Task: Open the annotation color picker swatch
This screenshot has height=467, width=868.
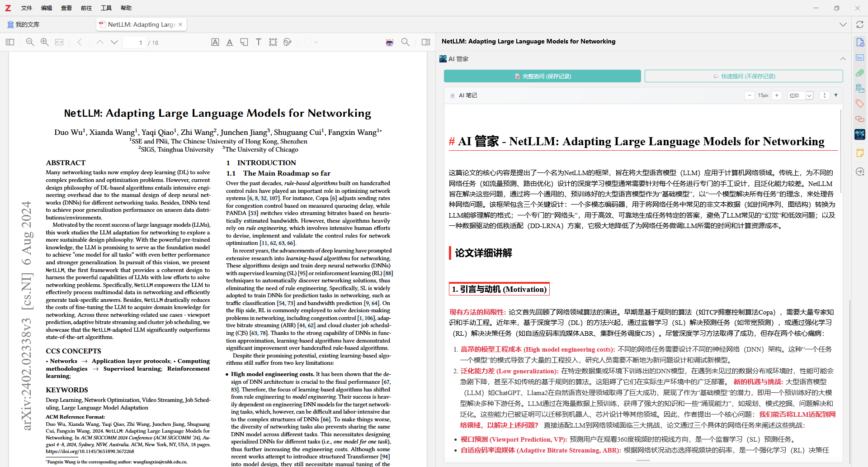Action: 308,42
